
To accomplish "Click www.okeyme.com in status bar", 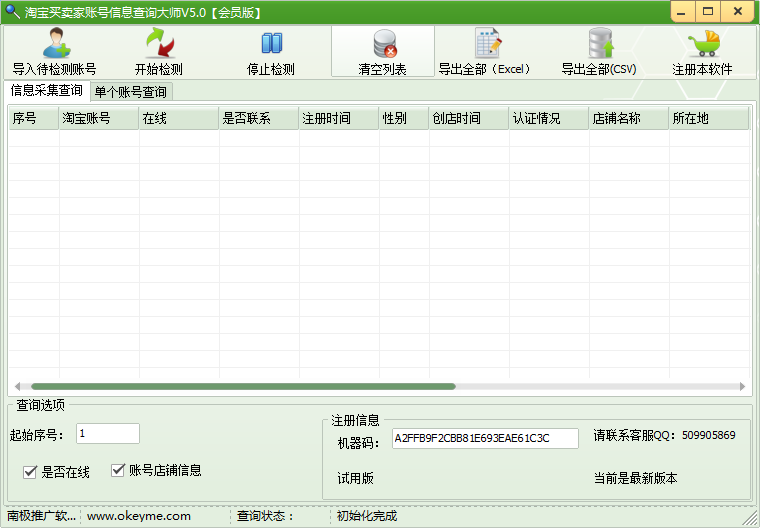I will [139, 516].
